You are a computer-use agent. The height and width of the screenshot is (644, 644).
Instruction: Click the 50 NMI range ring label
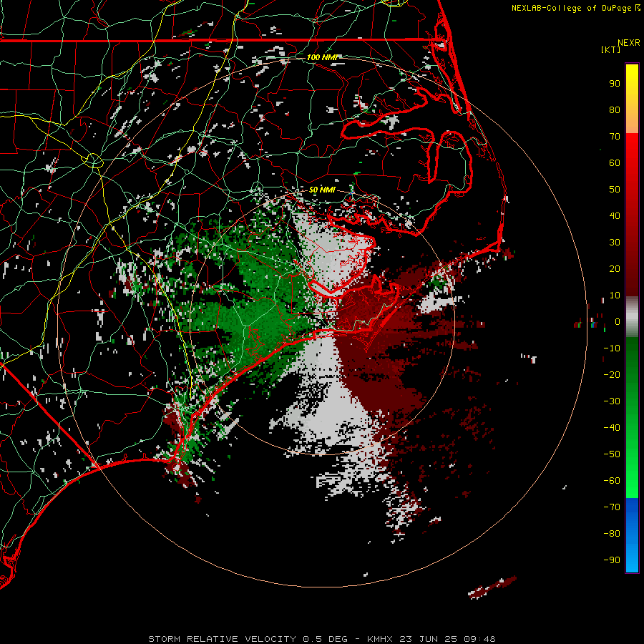[323, 190]
